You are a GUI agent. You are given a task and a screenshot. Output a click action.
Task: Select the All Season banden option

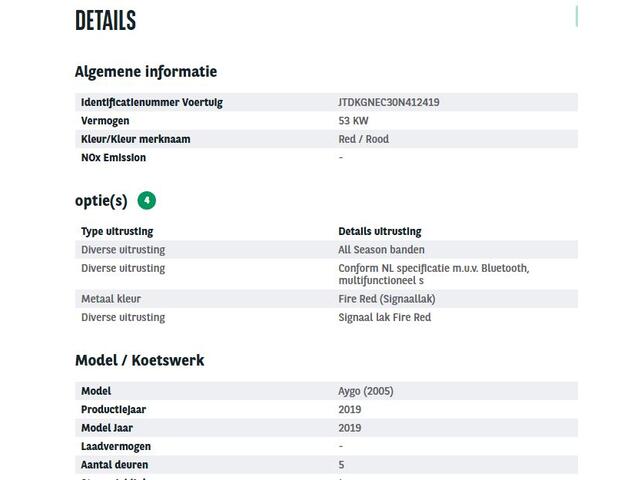381,250
